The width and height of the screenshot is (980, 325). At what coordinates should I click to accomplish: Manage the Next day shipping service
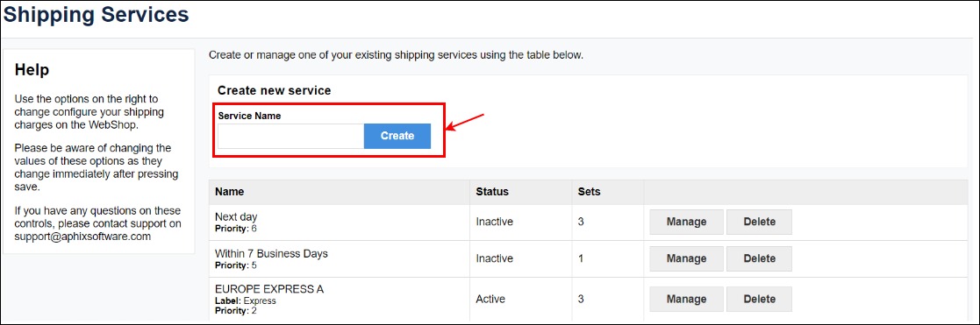[686, 223]
